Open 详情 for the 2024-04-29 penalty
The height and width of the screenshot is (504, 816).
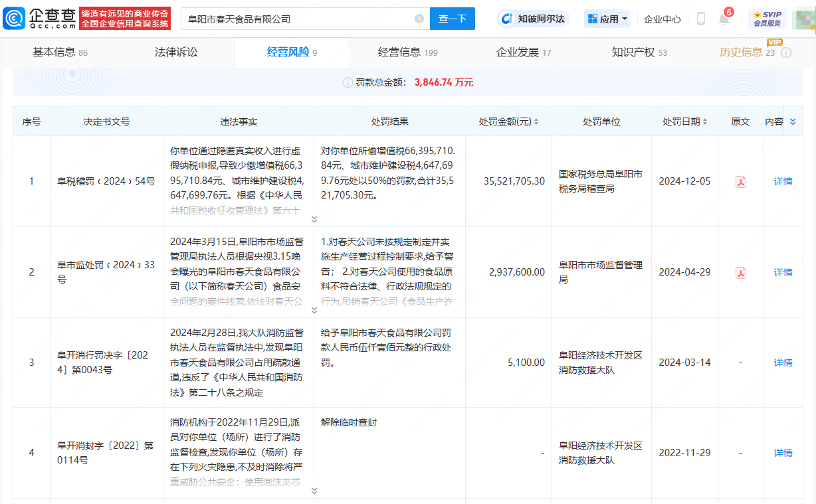tap(783, 272)
